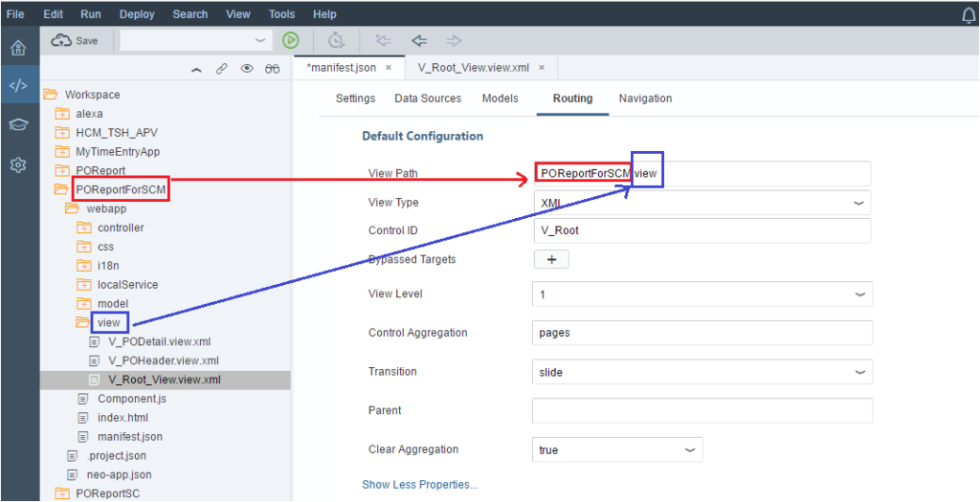
Task: Open the View Type dropdown
Action: 702,203
